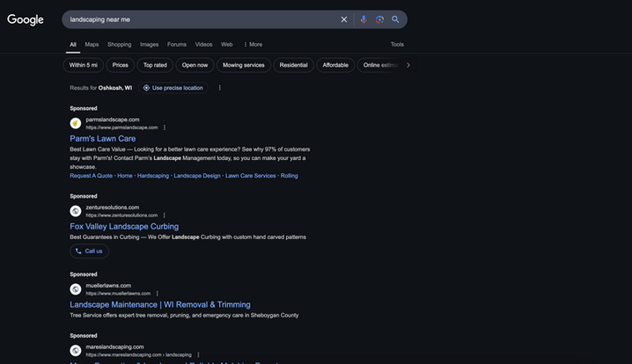Switch to the Videos tab
This screenshot has width=632, height=364.
point(203,44)
